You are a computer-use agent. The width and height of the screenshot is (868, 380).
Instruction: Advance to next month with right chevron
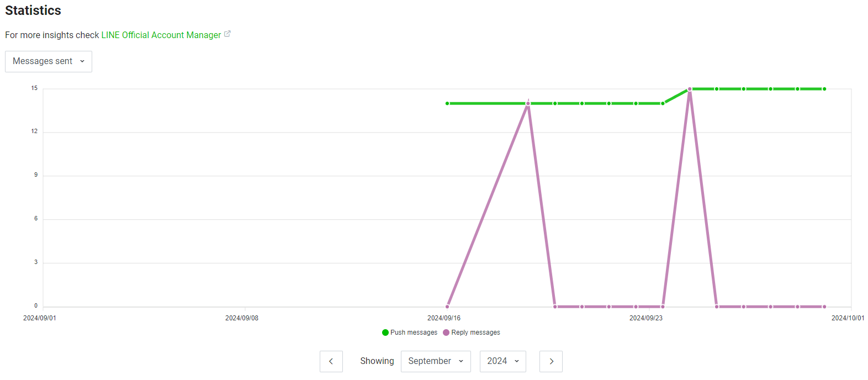551,361
